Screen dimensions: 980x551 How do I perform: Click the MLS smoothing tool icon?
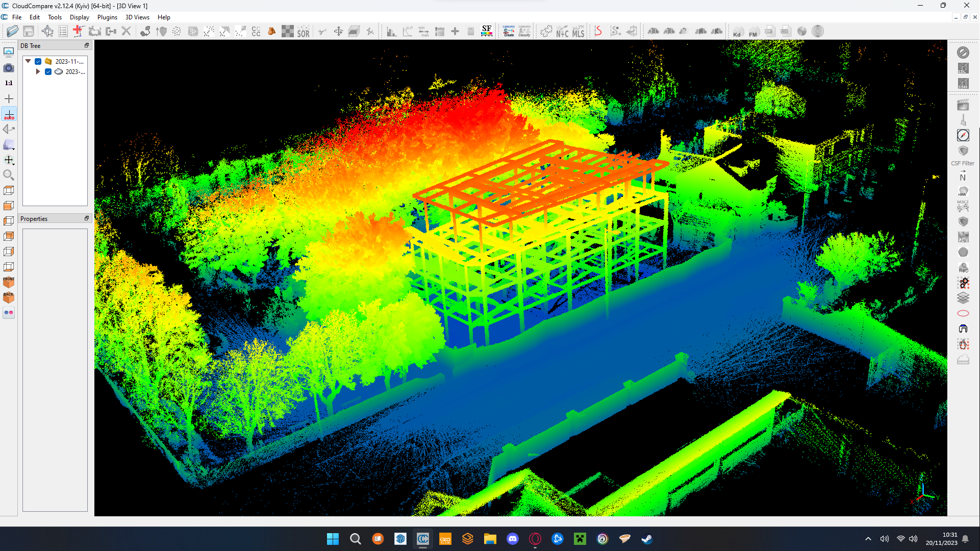(x=578, y=32)
